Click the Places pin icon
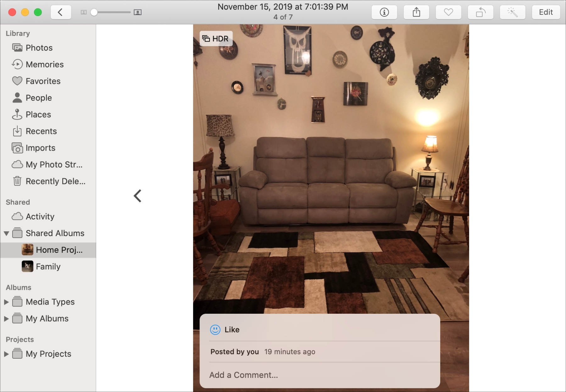The image size is (566, 392). pyautogui.click(x=17, y=114)
